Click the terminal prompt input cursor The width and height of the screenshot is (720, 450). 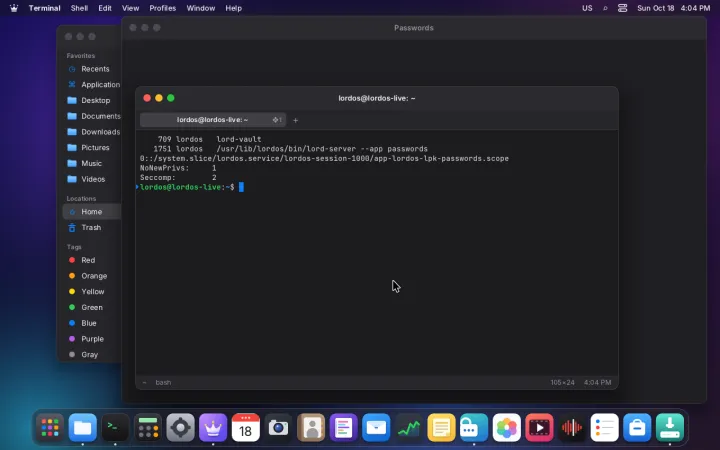[241, 187]
